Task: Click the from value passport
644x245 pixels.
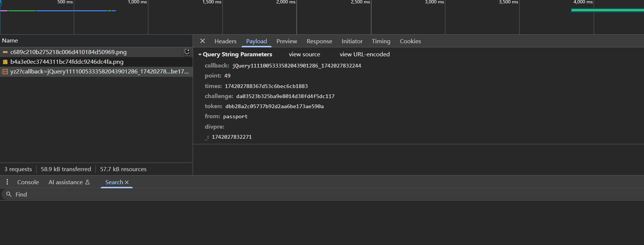Action: coord(235,117)
